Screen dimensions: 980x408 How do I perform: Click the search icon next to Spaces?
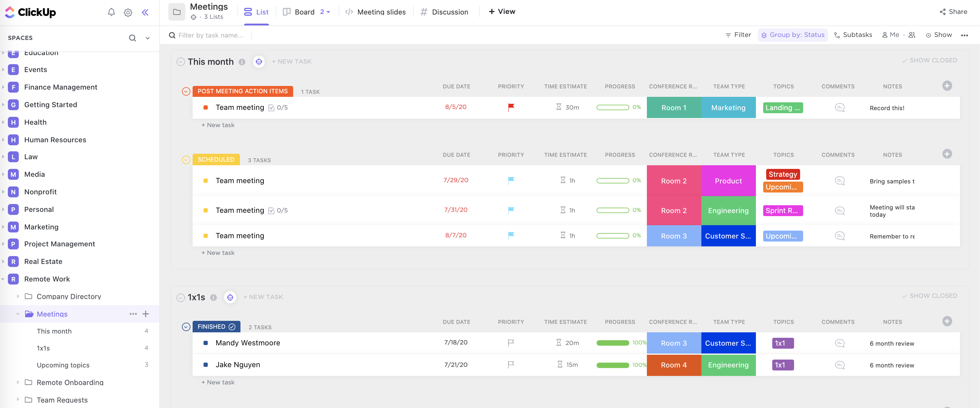[x=132, y=38]
